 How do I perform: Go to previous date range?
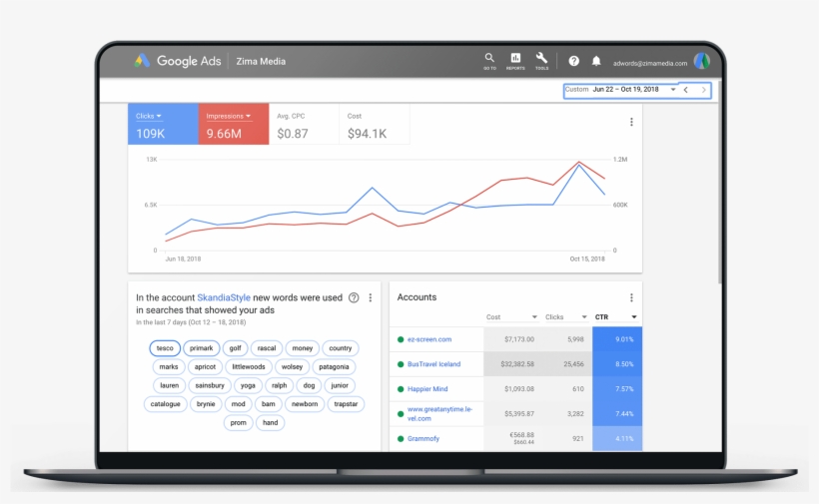point(686,90)
